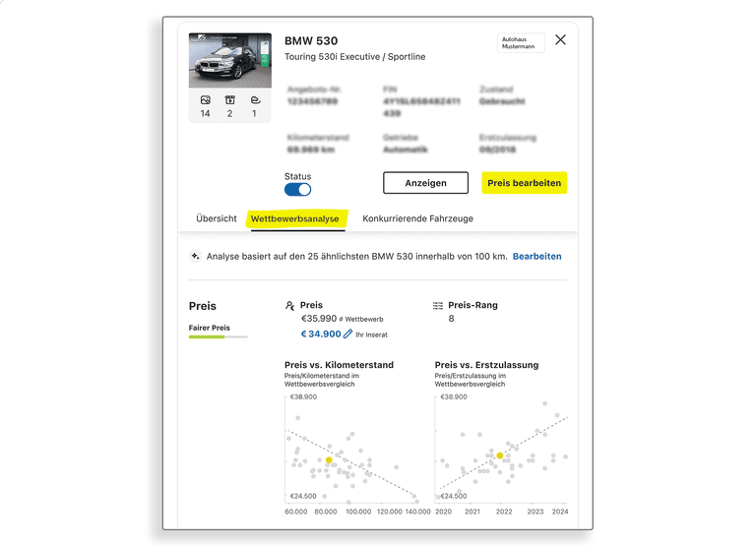This screenshot has height=546, width=756.
Task: Click the €34.900 listing price
Action: click(321, 334)
